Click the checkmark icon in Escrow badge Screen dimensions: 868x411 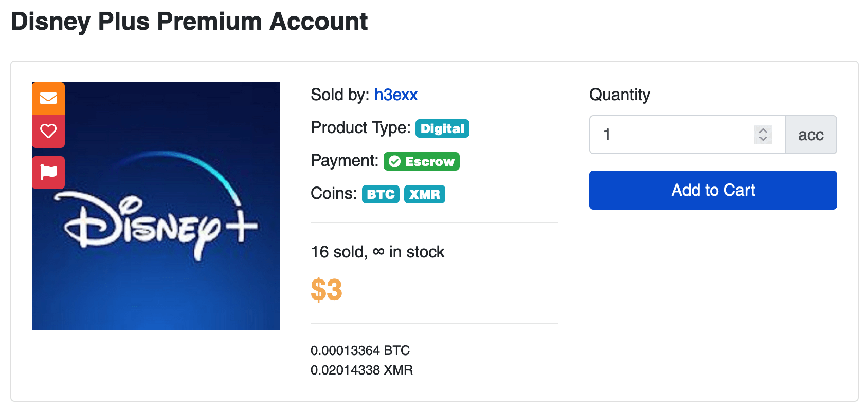pyautogui.click(x=394, y=162)
